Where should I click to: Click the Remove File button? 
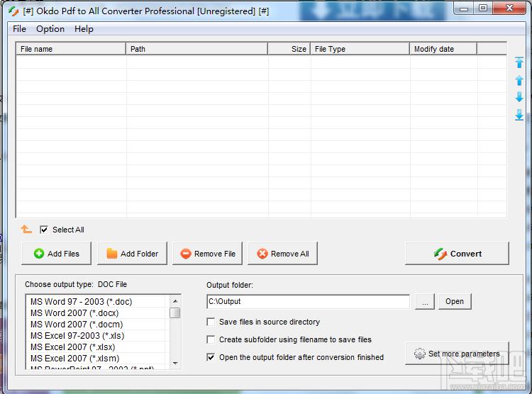point(208,253)
